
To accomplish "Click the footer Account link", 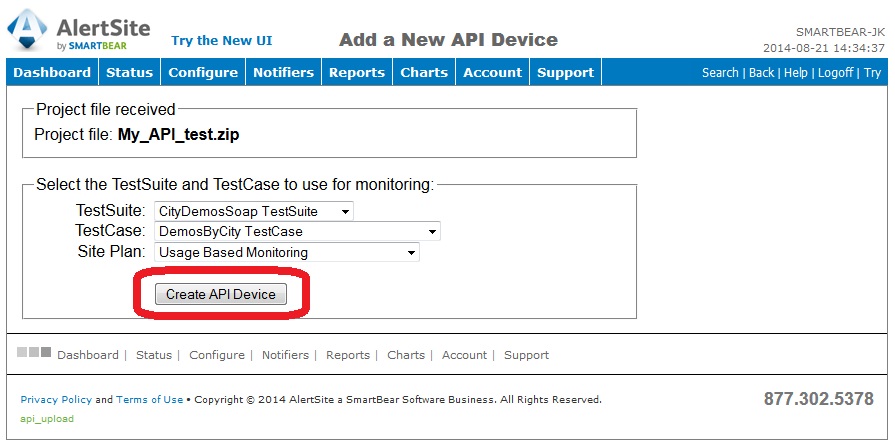I will pyautogui.click(x=464, y=355).
